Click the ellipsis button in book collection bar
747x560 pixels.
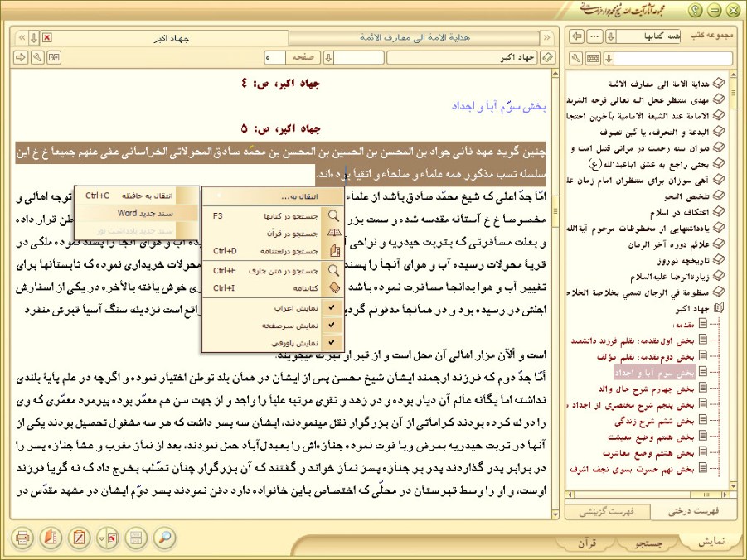point(594,36)
